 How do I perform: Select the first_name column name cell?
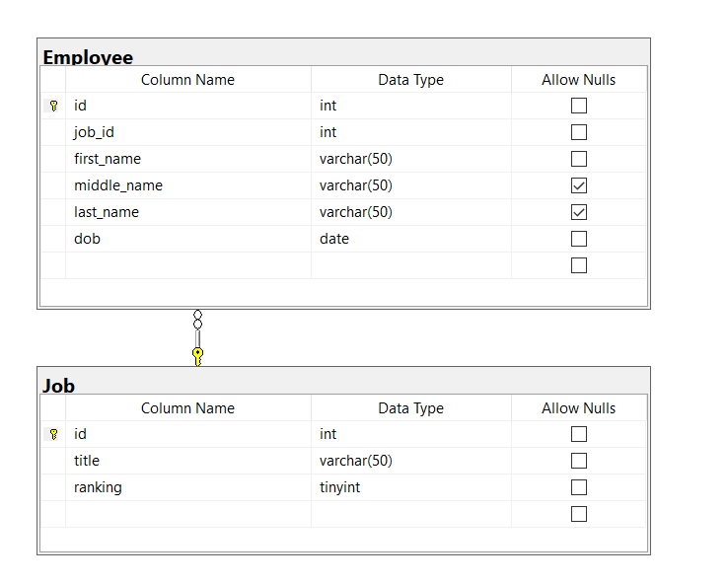pos(188,159)
